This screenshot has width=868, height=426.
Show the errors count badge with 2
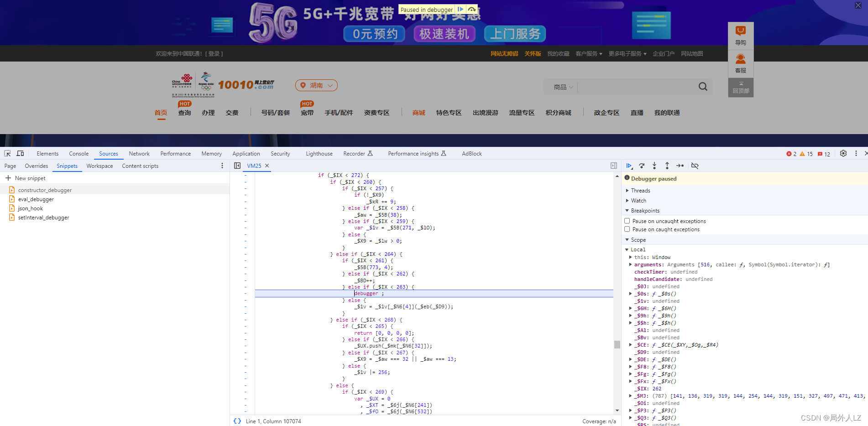[x=791, y=154]
